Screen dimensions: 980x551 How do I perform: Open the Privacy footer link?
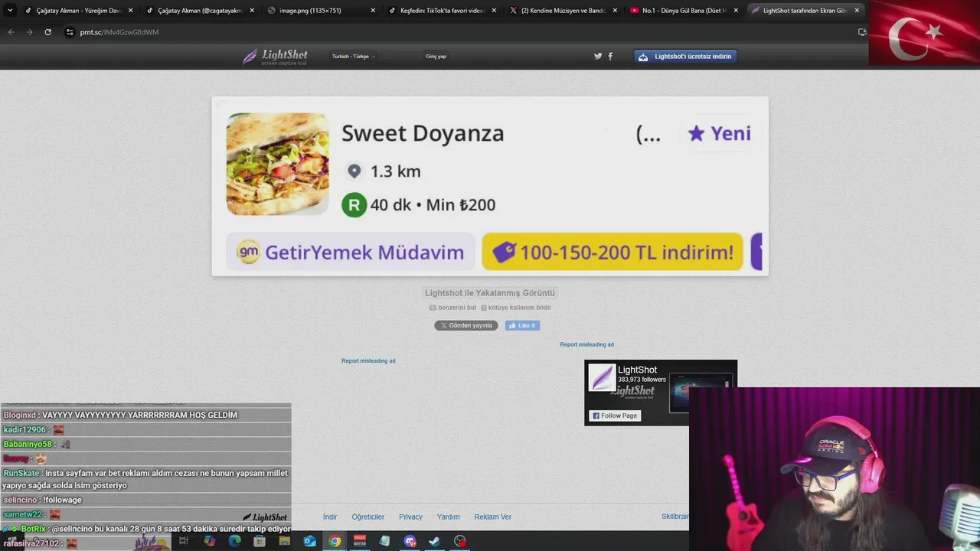[410, 517]
